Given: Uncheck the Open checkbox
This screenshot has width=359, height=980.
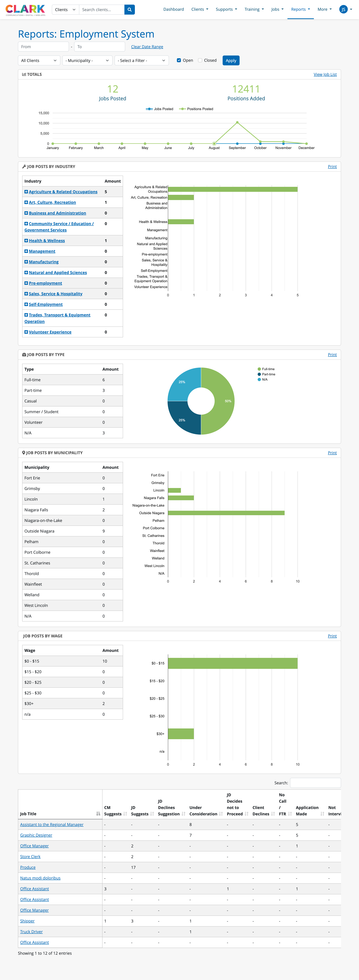Looking at the screenshot, I should (x=179, y=60).
